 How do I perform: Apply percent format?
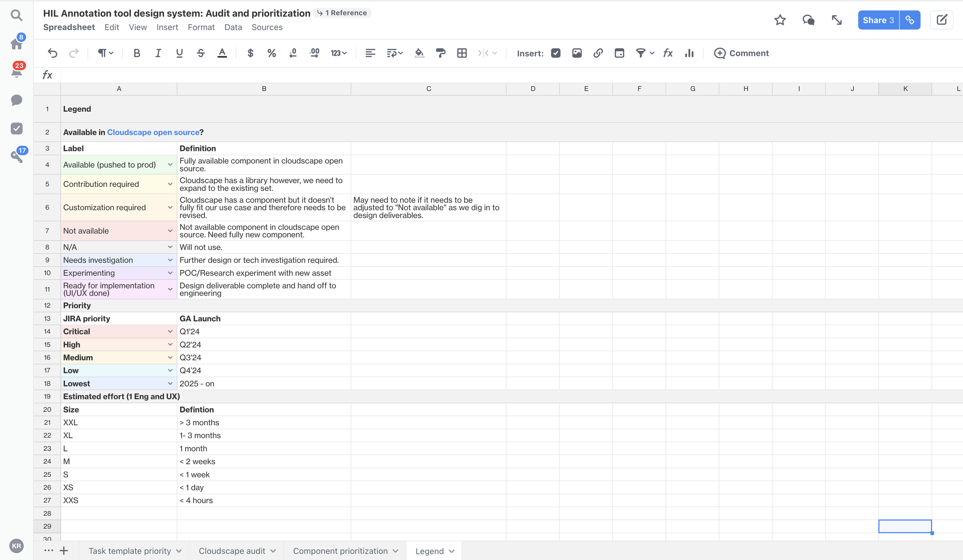point(272,53)
